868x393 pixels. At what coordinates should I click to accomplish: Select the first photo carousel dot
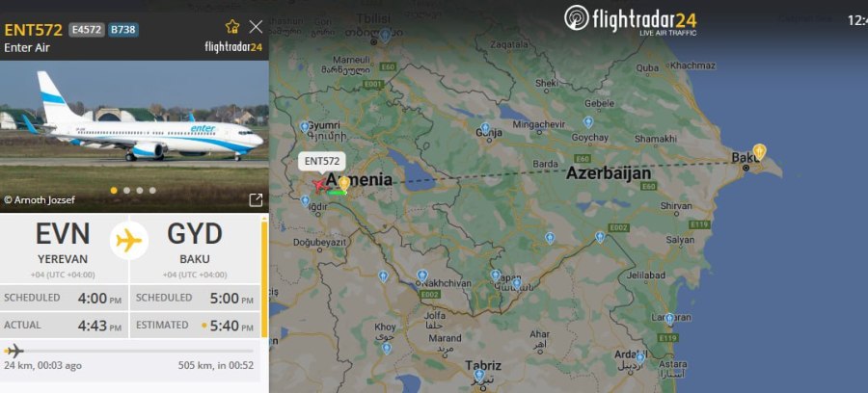pos(114,190)
